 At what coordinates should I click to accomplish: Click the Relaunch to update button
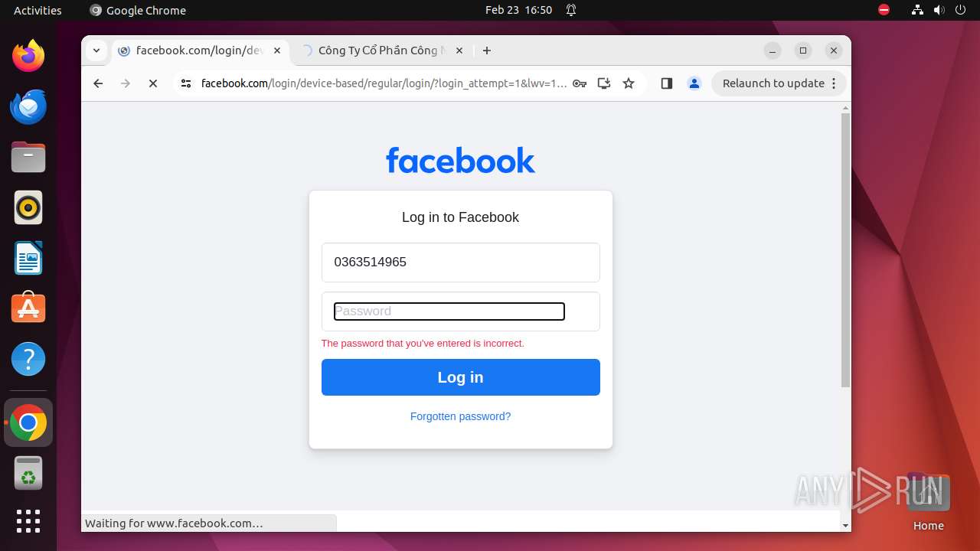(779, 83)
